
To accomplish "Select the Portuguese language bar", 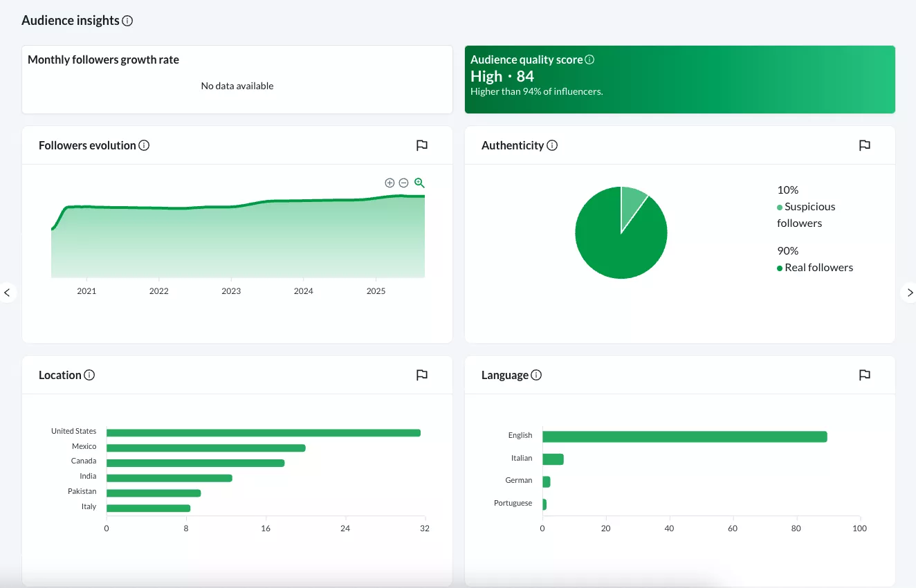I will 544,505.
